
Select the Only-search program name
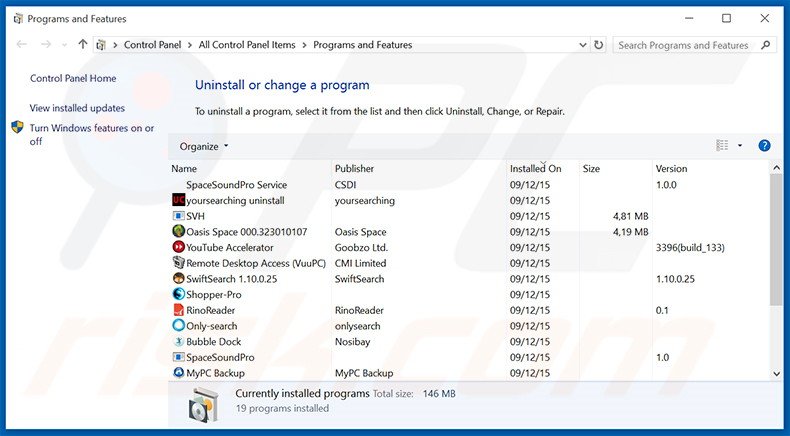point(212,326)
